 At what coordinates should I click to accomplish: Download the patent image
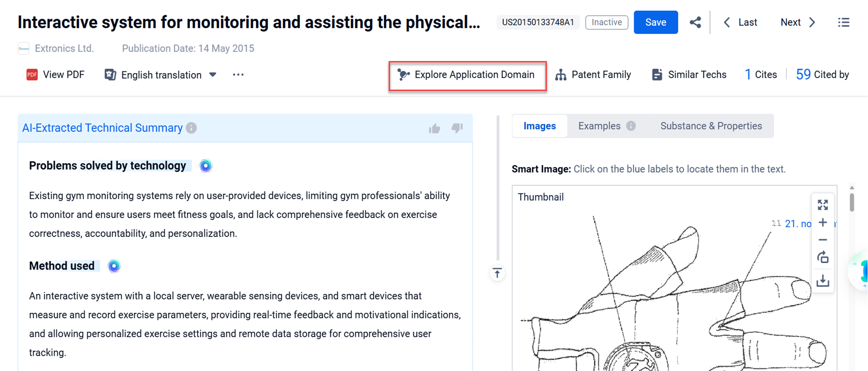coord(822,281)
